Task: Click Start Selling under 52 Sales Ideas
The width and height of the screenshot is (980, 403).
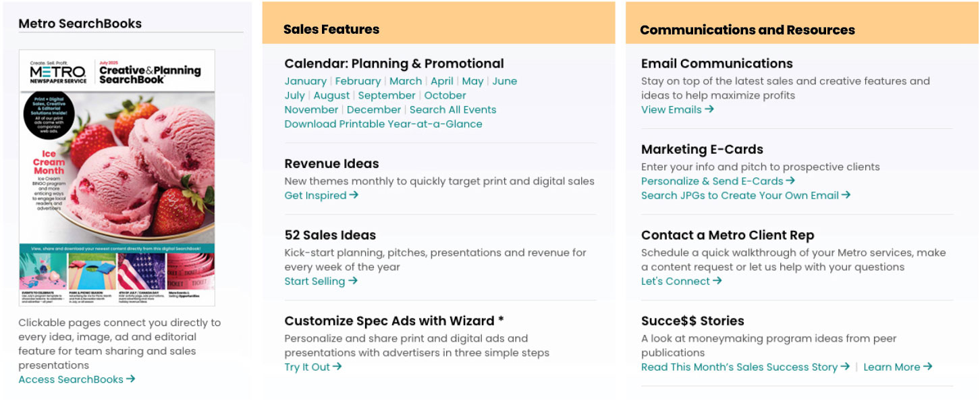Action: [x=321, y=281]
